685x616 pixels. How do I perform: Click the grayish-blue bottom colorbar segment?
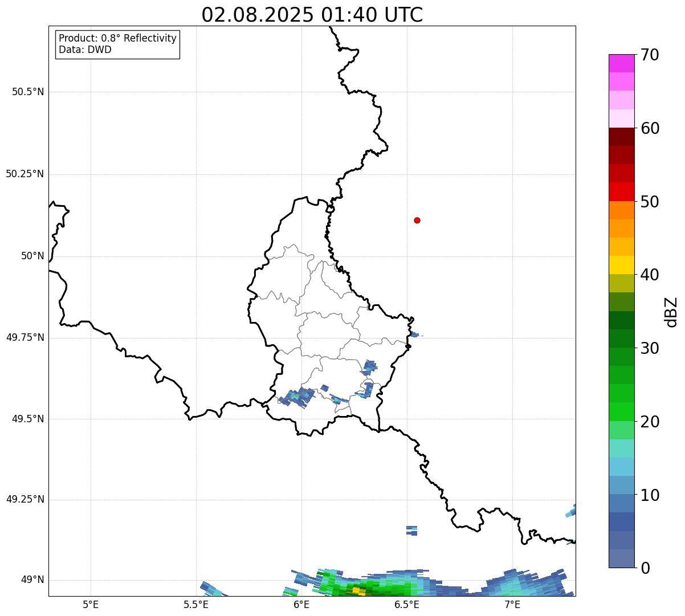coord(622,558)
